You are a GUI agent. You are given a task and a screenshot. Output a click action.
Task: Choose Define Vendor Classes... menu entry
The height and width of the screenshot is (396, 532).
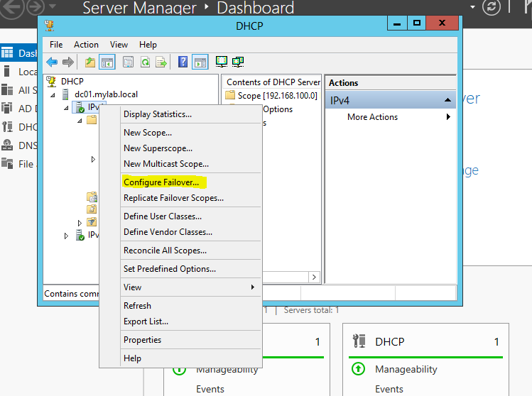(x=190, y=232)
